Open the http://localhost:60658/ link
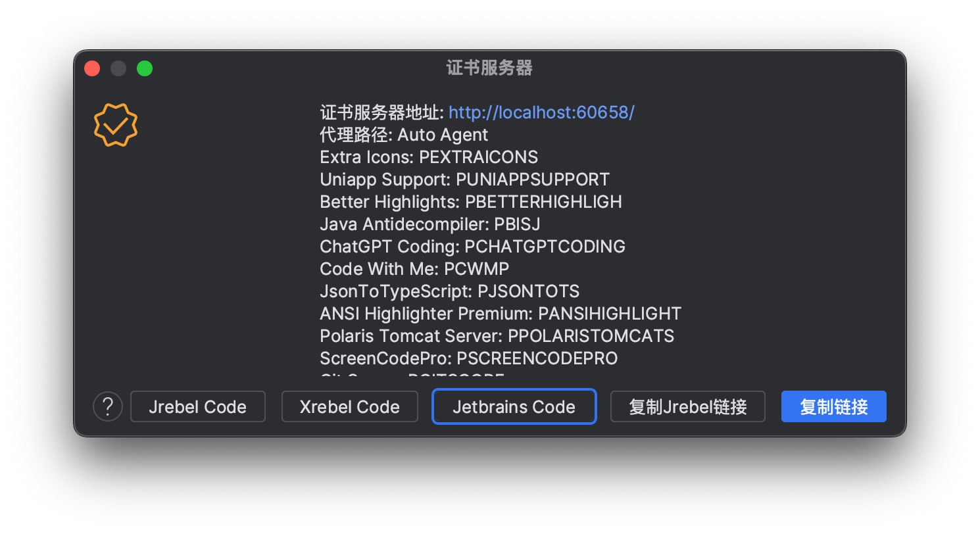The height and width of the screenshot is (534, 980). [x=541, y=112]
